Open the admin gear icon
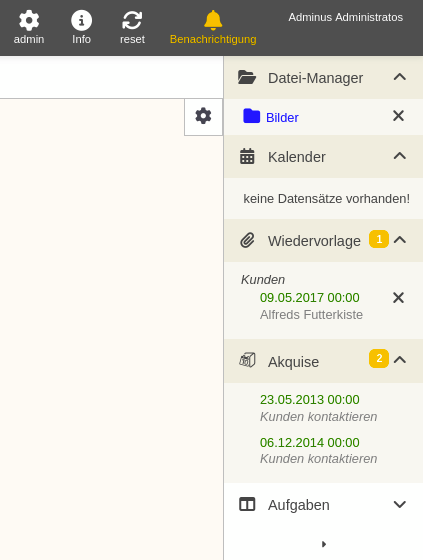This screenshot has height=560, width=423. (x=29, y=20)
